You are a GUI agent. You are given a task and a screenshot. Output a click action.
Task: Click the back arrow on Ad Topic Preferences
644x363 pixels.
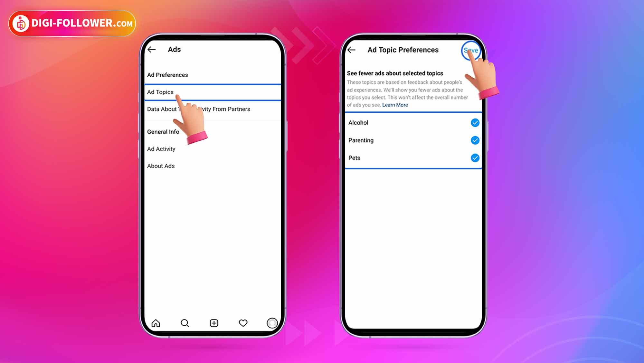coord(352,50)
